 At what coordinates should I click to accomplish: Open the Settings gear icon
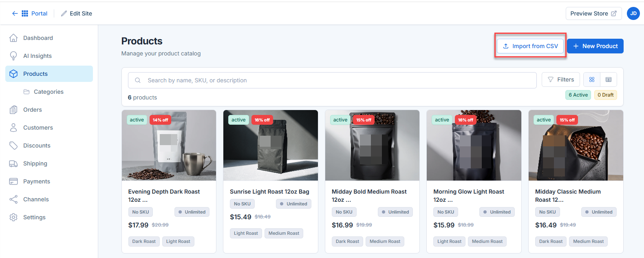[13, 217]
